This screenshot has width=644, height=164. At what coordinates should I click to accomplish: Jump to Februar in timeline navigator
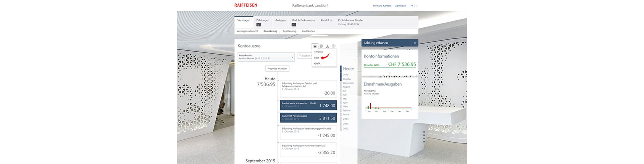[x=346, y=110]
